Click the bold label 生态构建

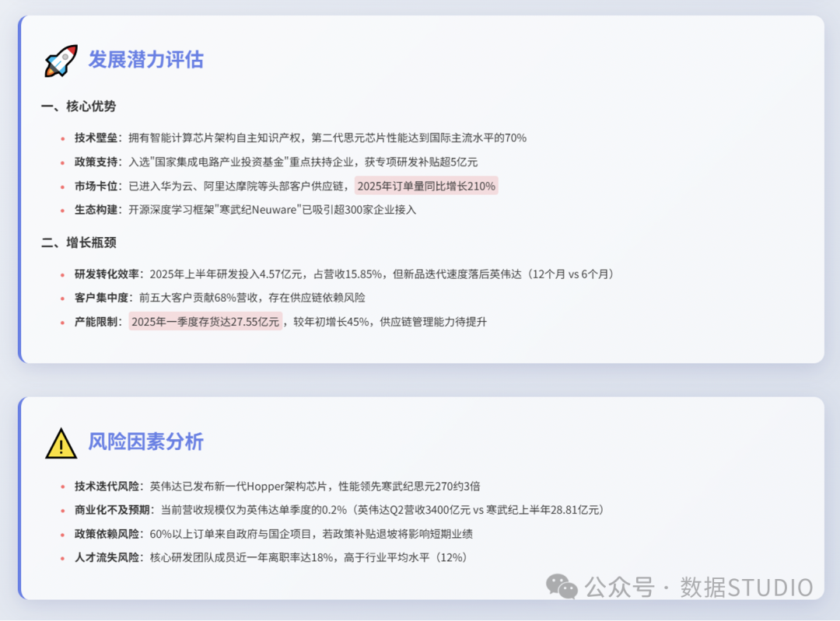point(96,210)
